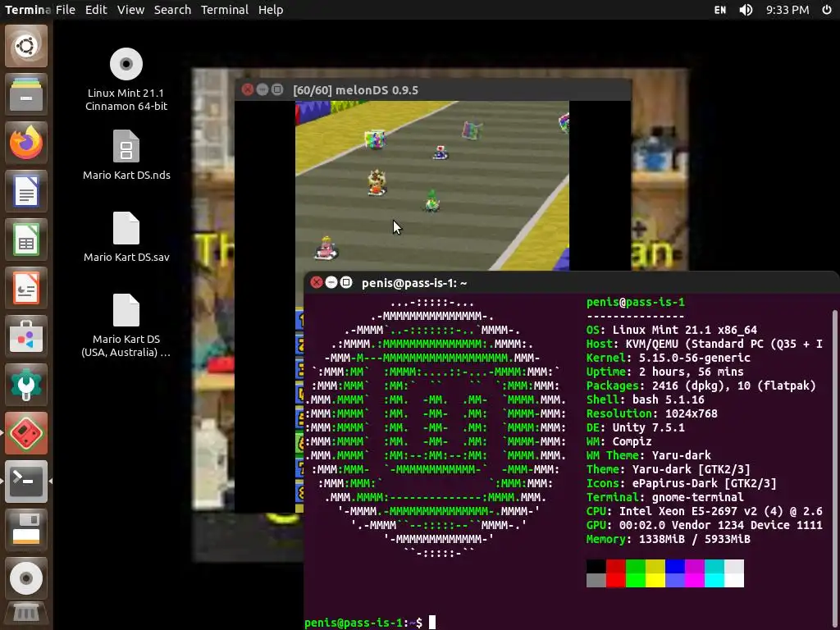Screen dimensions: 840x630
Task: Open the EN keyboard layout indicator
Action: pyautogui.click(x=720, y=10)
